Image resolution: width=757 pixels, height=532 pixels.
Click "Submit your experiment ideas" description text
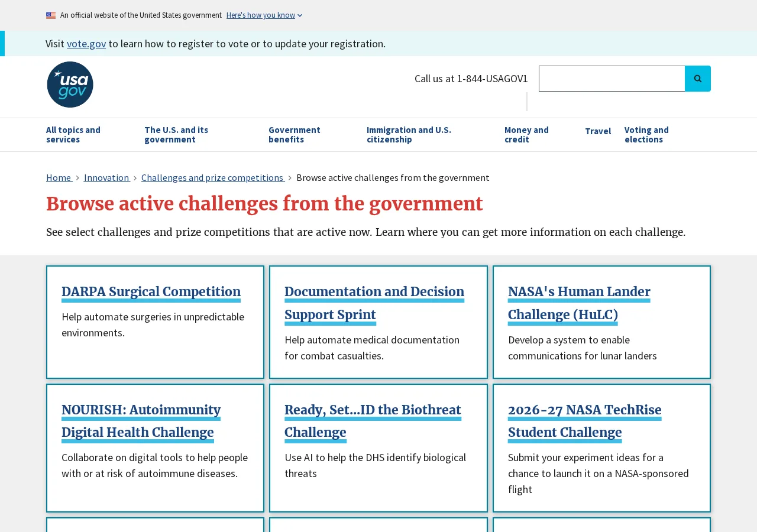(x=599, y=473)
